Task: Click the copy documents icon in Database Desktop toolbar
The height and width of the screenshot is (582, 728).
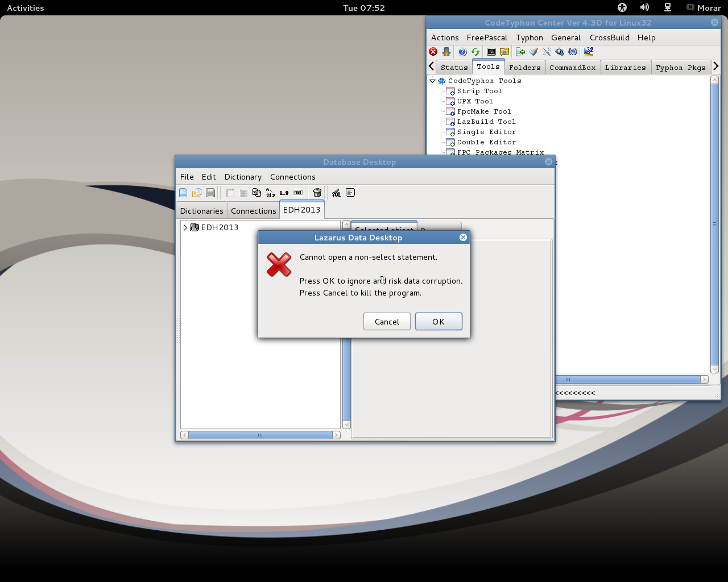Action: pyautogui.click(x=257, y=193)
